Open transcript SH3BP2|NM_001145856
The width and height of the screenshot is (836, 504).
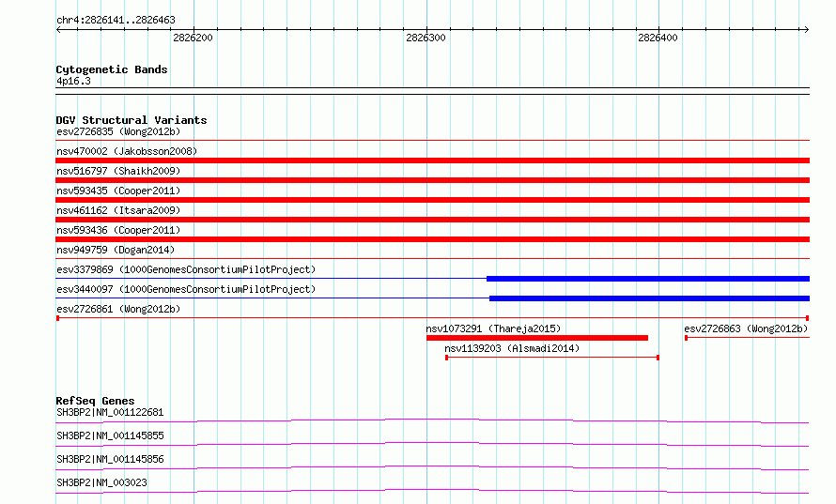[110, 459]
